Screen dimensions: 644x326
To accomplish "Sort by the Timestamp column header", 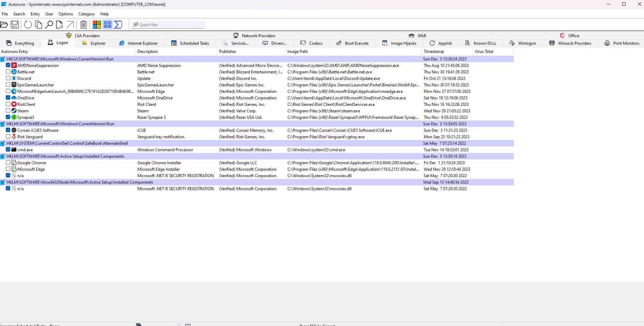I will pyautogui.click(x=447, y=52).
